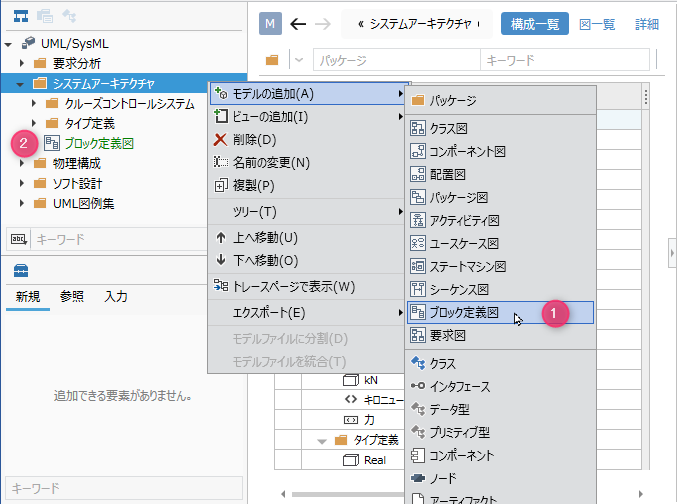Collapse the タイプ定義 row in the list
The height and width of the screenshot is (504, 677).
pos(321,441)
